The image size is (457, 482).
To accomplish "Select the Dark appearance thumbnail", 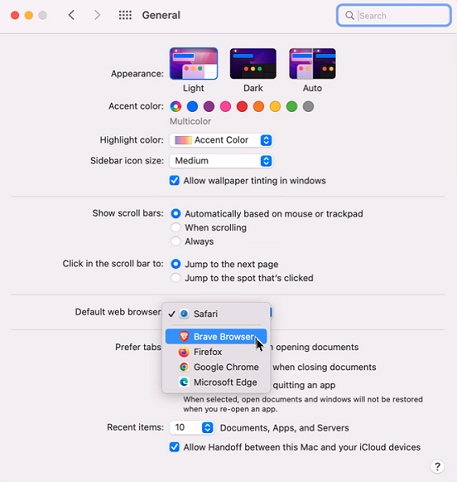I will (x=253, y=63).
